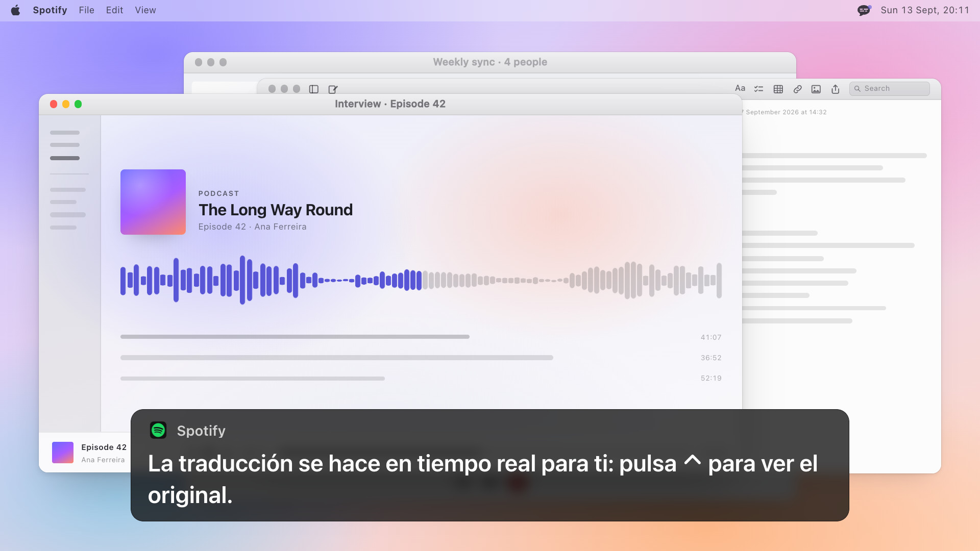This screenshot has width=980, height=551.
Task: Click the share icon in Notes toolbar
Action: (x=836, y=89)
